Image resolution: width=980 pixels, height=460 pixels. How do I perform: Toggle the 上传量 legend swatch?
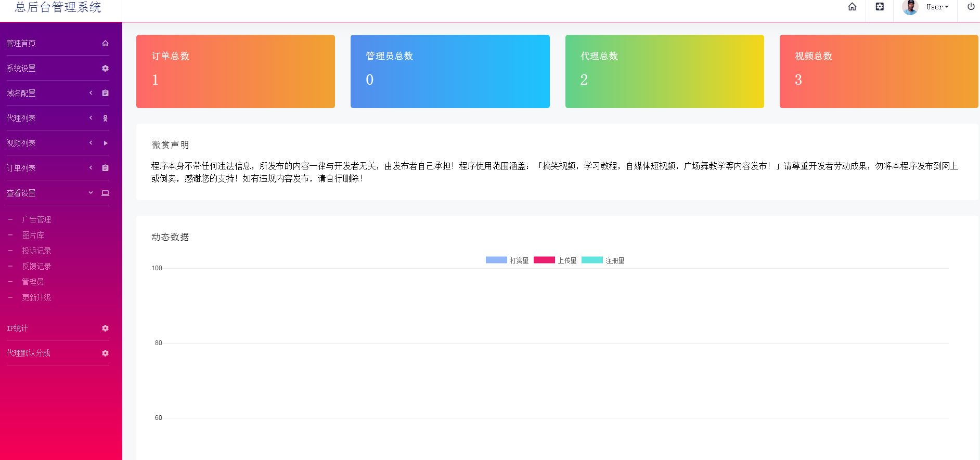click(x=544, y=260)
